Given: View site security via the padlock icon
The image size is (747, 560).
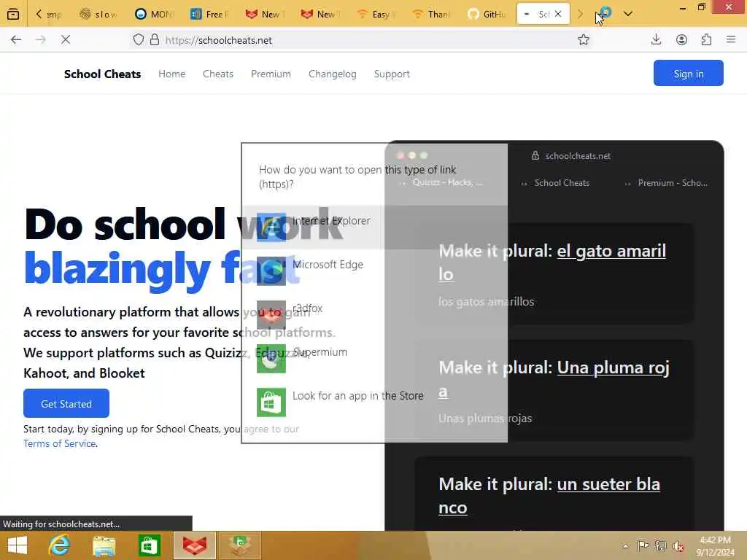Looking at the screenshot, I should click(155, 40).
